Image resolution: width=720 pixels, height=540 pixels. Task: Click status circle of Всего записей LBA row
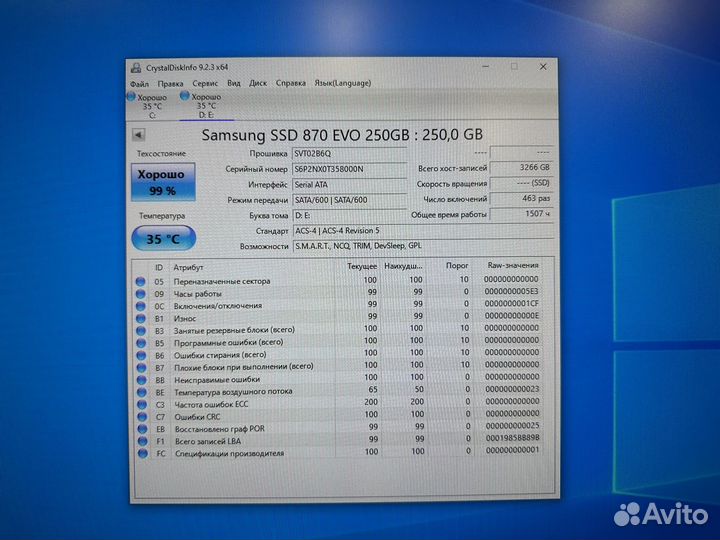click(x=143, y=441)
